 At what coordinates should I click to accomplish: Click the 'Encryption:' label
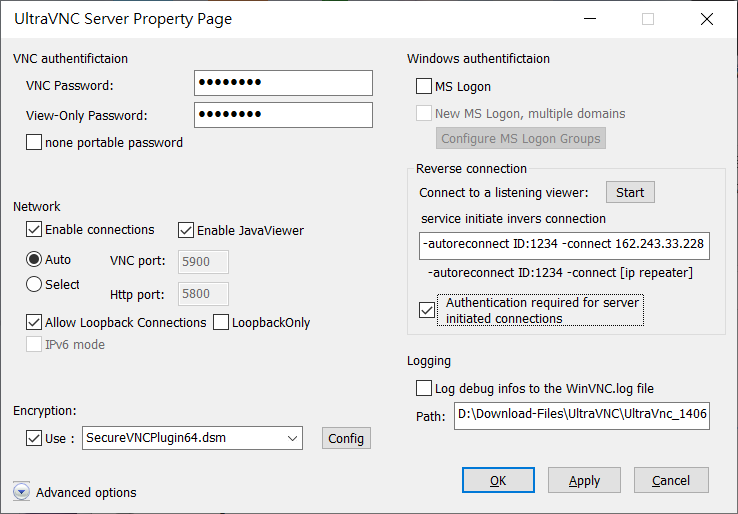pos(45,410)
